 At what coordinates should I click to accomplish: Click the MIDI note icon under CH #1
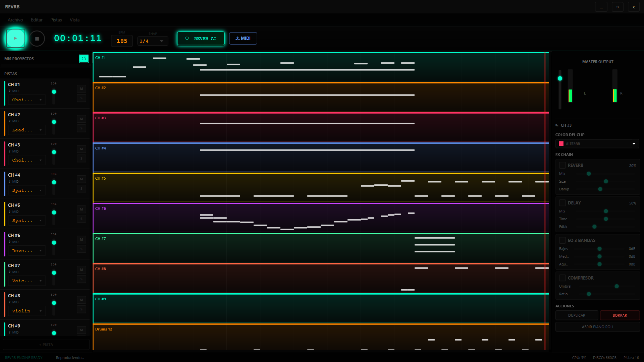[x=10, y=91]
